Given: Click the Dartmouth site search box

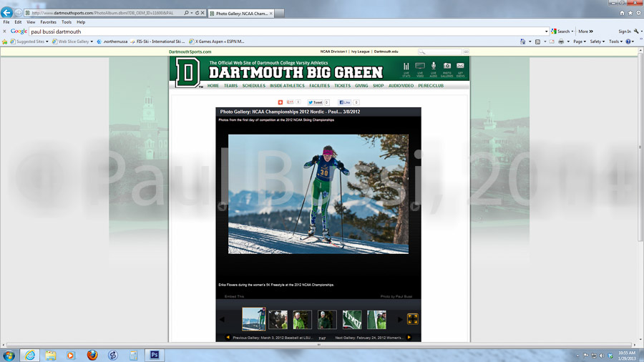Looking at the screenshot, I should pyautogui.click(x=440, y=52).
